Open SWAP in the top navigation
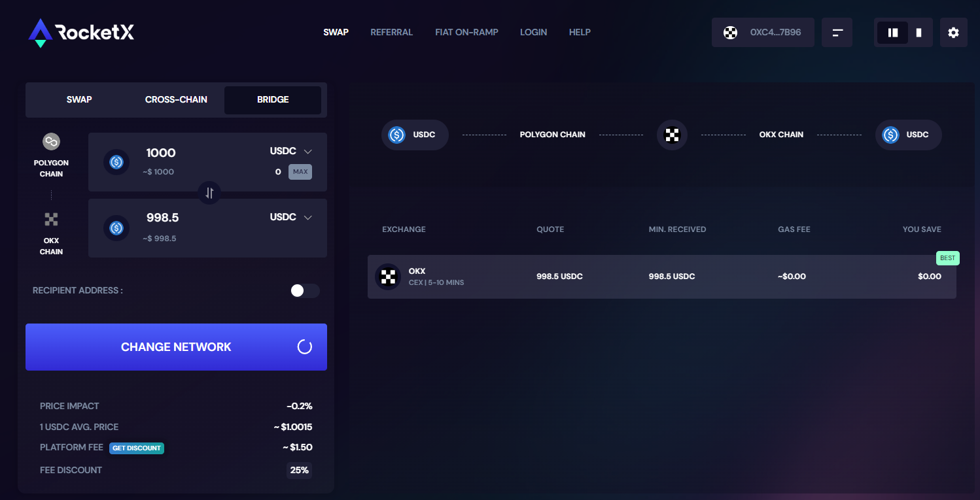This screenshot has width=980, height=500. tap(336, 32)
